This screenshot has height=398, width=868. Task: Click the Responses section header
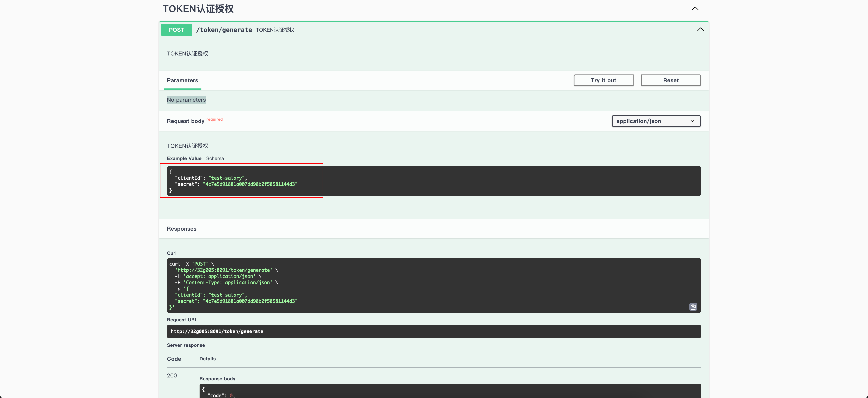pos(181,229)
